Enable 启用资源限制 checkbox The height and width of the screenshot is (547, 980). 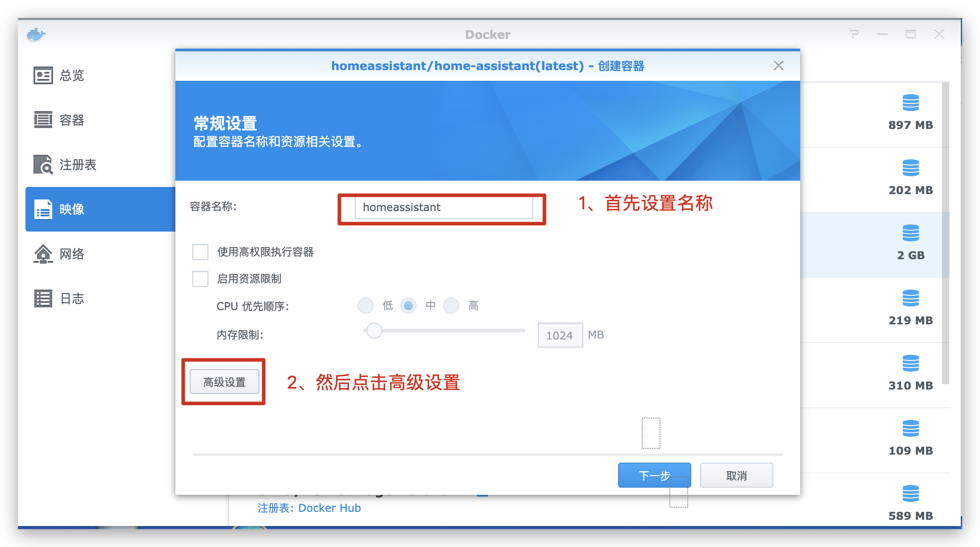pyautogui.click(x=200, y=279)
